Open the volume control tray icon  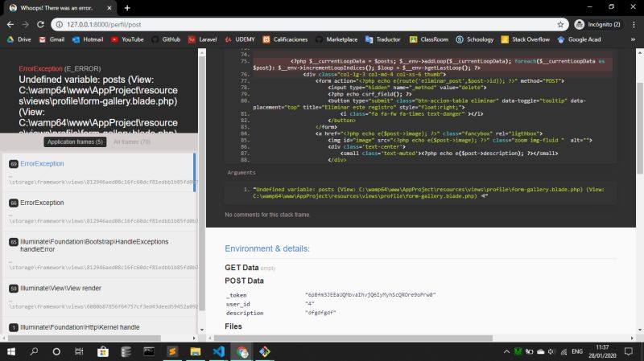pyautogui.click(x=551, y=351)
